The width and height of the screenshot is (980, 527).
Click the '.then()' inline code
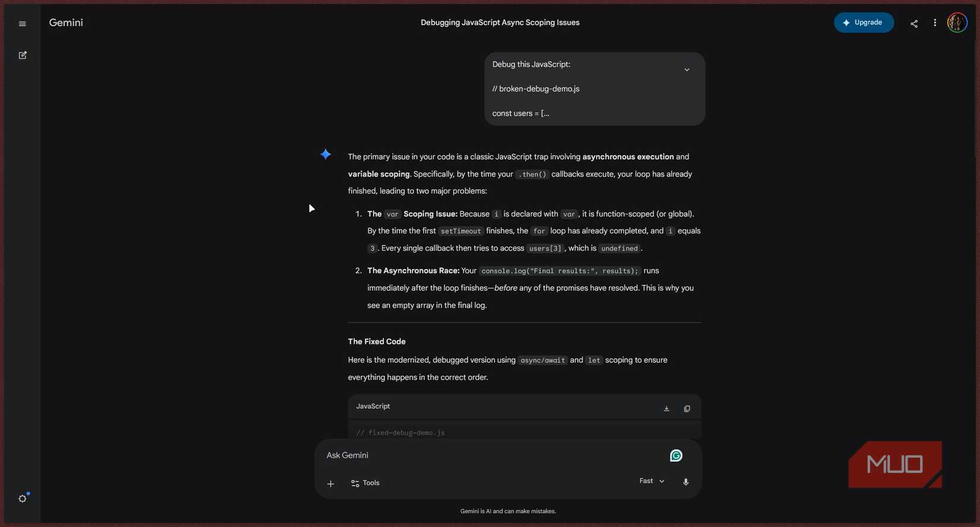pyautogui.click(x=532, y=174)
